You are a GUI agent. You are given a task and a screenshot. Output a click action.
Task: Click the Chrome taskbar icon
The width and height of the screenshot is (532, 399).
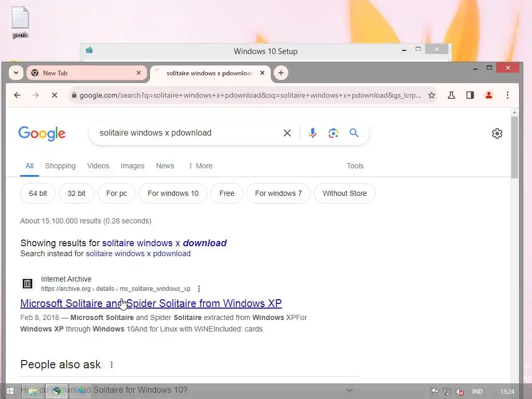coord(57,391)
